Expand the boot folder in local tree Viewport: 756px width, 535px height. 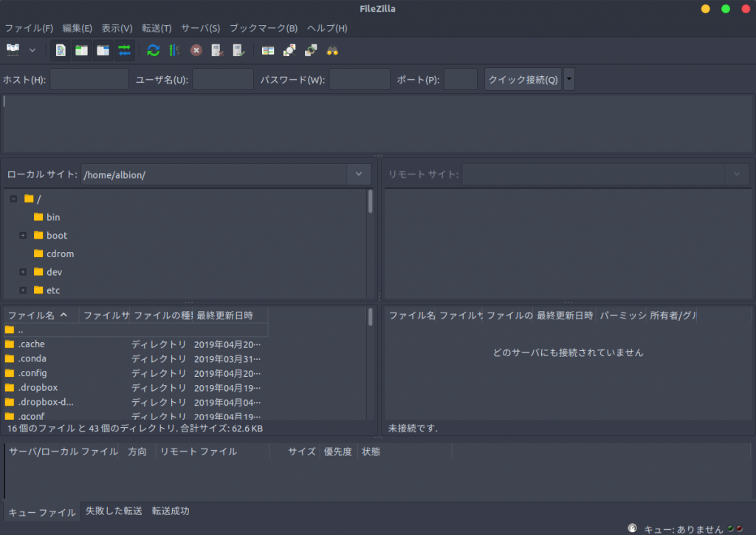point(23,235)
